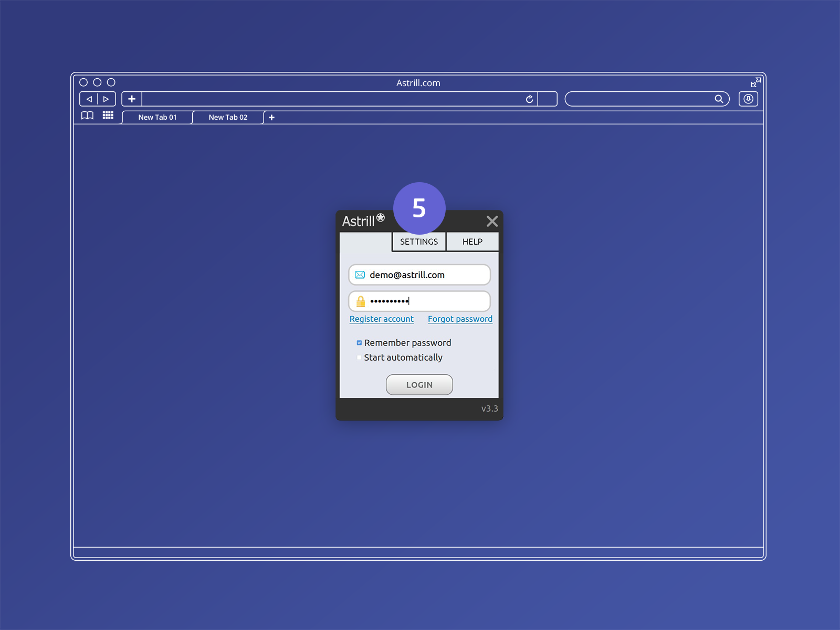Viewport: 840px width, 630px height.
Task: Add page with plus button beside address bar
Action: click(x=132, y=99)
